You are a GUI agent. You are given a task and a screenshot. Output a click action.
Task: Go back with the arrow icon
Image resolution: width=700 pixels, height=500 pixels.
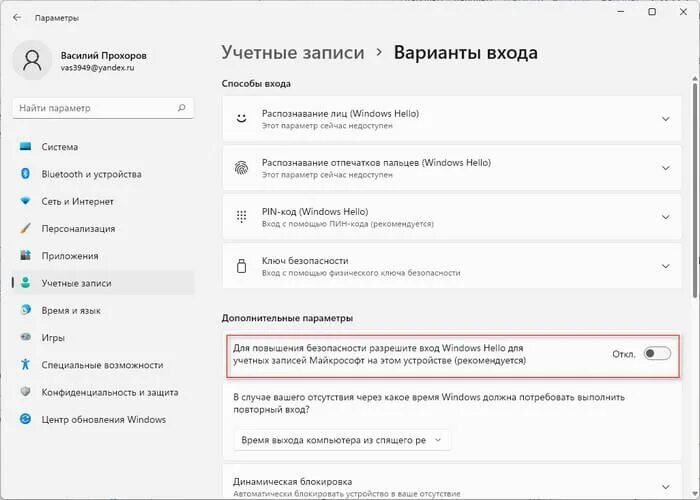[x=17, y=17]
